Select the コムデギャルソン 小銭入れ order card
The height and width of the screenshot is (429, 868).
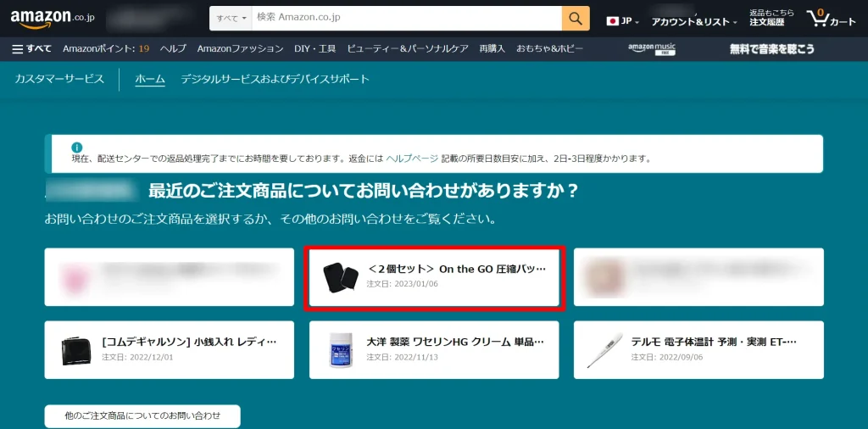pos(170,350)
